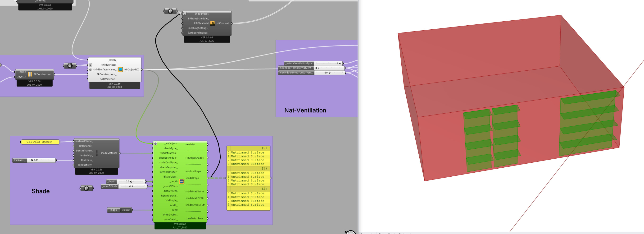This screenshot has width=644, height=234.
Task: Click the _HBObj input
Action: (x=112, y=60)
